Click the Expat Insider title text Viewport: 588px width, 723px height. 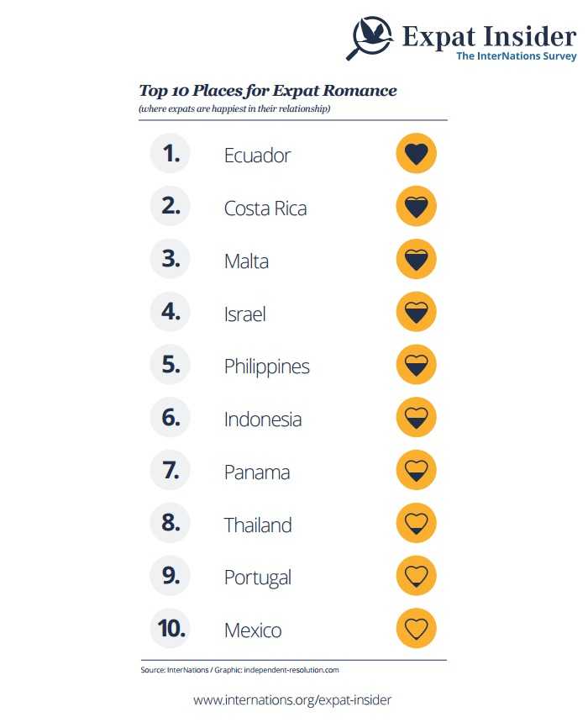tap(489, 36)
